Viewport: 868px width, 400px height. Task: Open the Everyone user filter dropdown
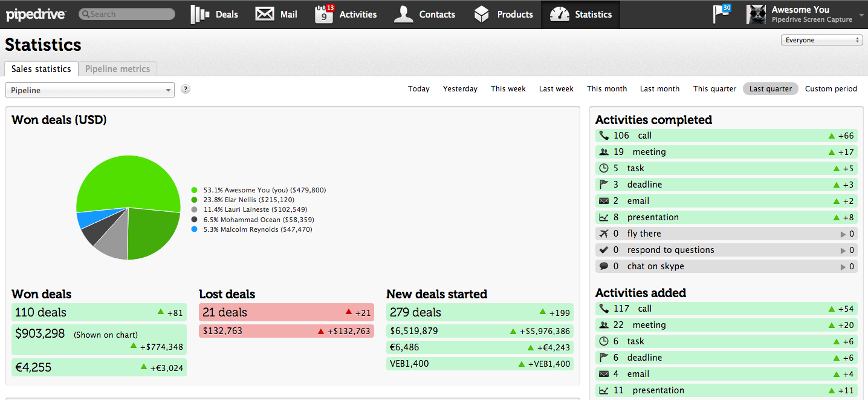pos(821,40)
